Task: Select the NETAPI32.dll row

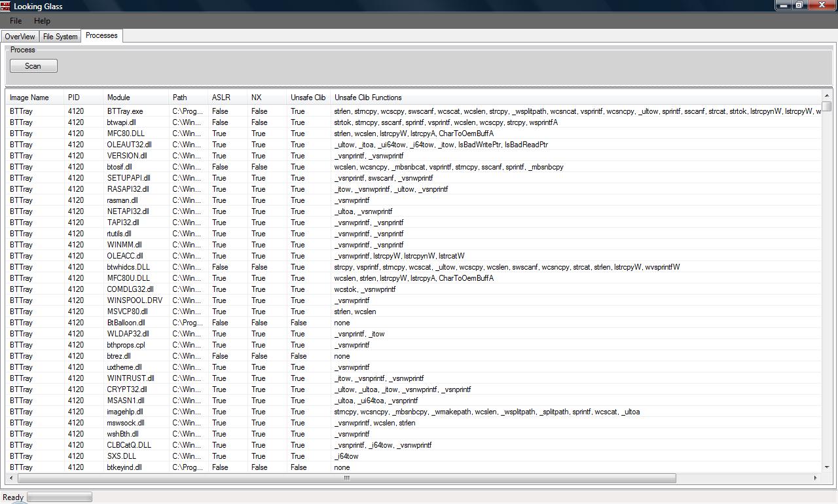Action: click(414, 211)
